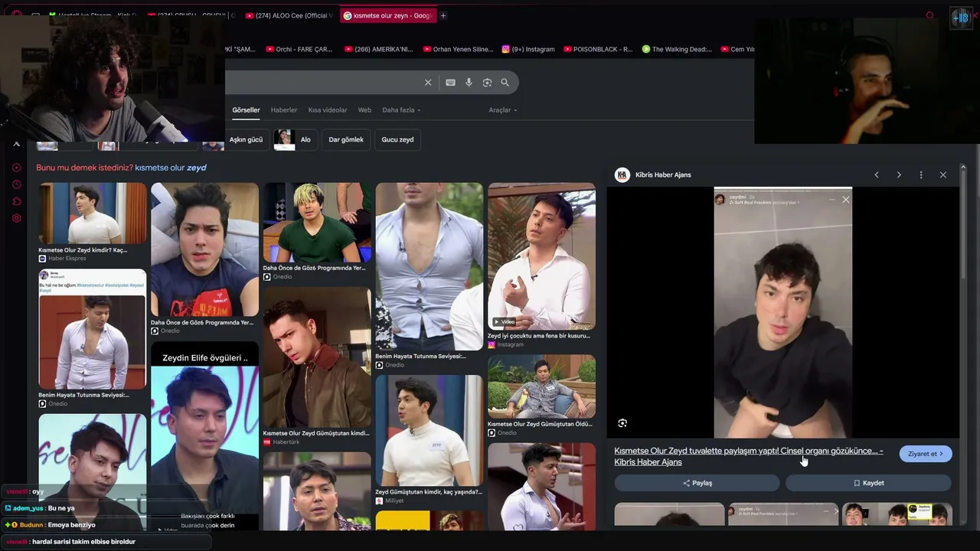Show the next image in the preview panel
This screenshot has height=551, width=980.
pyautogui.click(x=899, y=175)
